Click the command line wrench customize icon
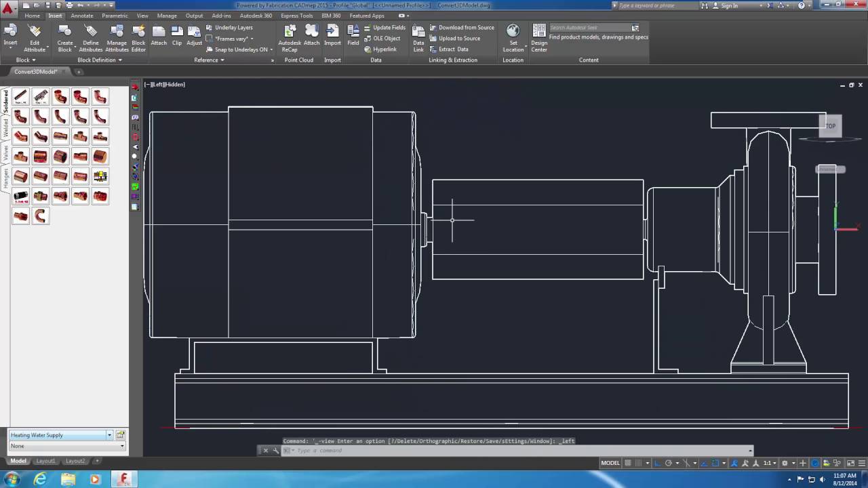Image resolution: width=868 pixels, height=488 pixels. [276, 450]
